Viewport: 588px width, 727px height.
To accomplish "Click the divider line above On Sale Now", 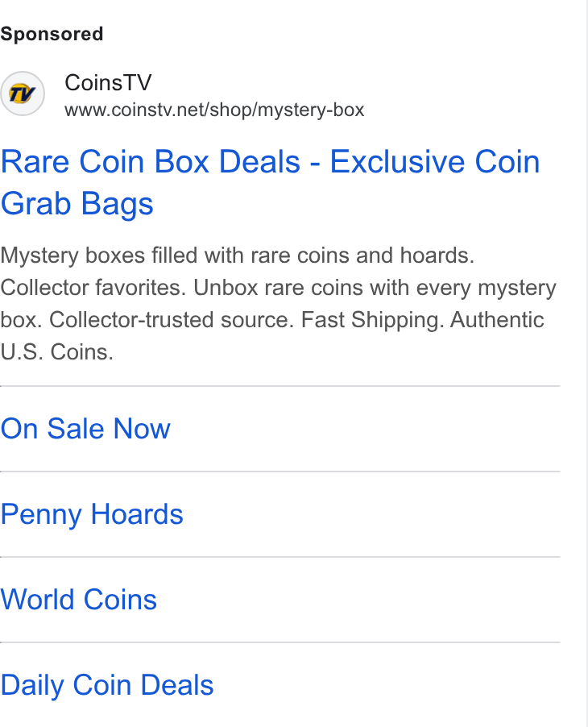I will (280, 386).
